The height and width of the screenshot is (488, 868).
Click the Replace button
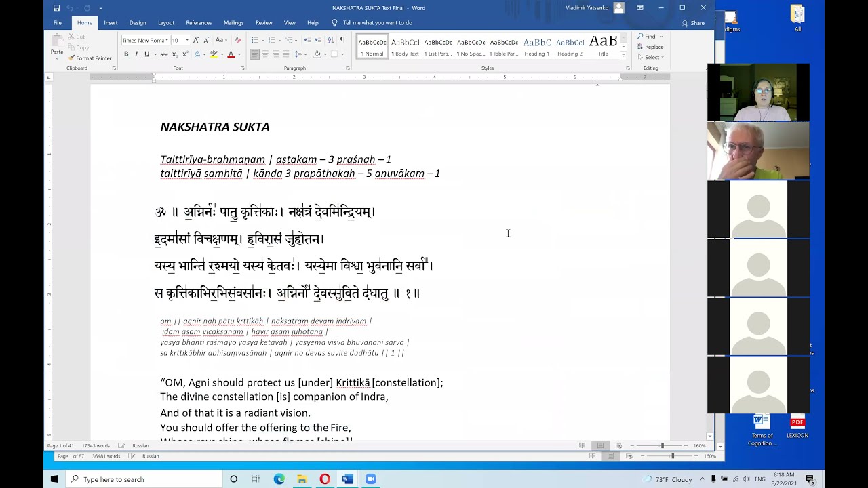click(x=651, y=47)
